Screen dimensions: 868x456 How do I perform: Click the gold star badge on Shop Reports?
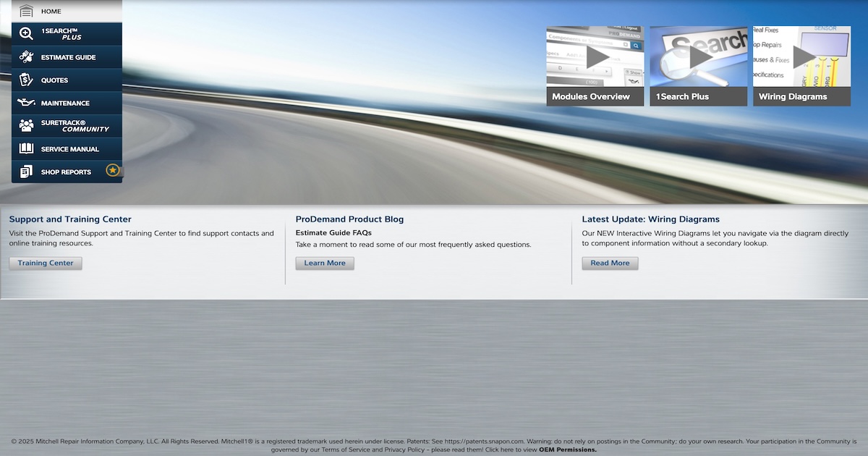113,171
